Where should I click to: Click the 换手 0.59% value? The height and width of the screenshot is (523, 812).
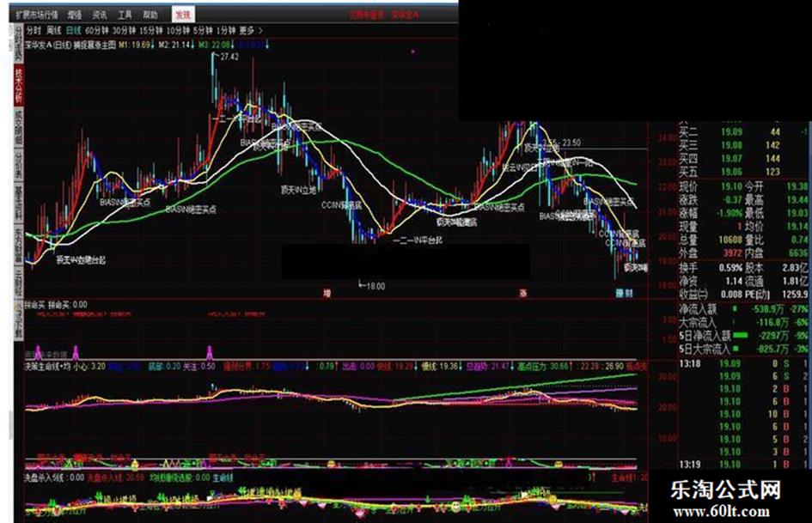click(730, 268)
